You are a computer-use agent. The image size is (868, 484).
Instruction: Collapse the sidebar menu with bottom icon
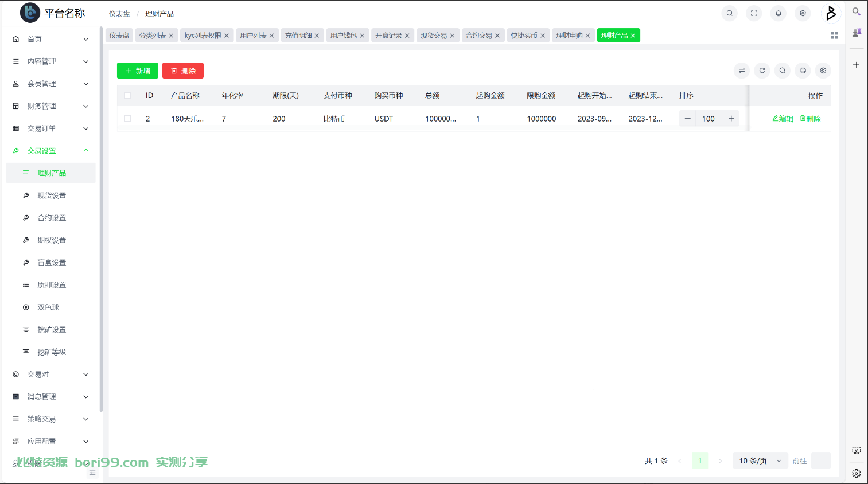tap(92, 473)
